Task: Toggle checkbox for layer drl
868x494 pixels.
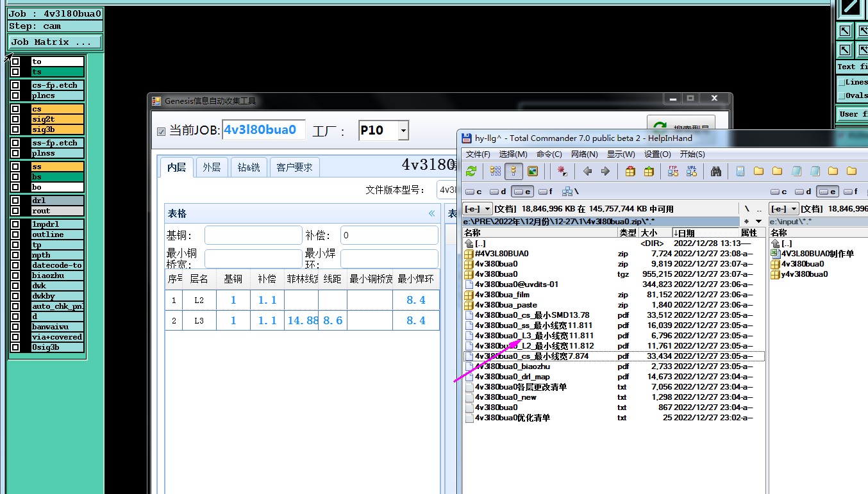Action: point(16,201)
